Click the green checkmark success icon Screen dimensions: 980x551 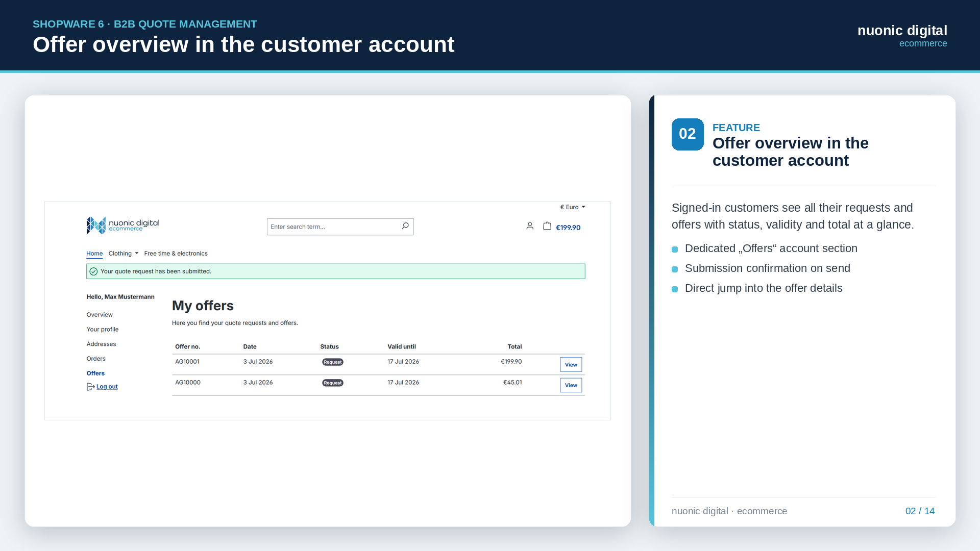[x=93, y=271]
